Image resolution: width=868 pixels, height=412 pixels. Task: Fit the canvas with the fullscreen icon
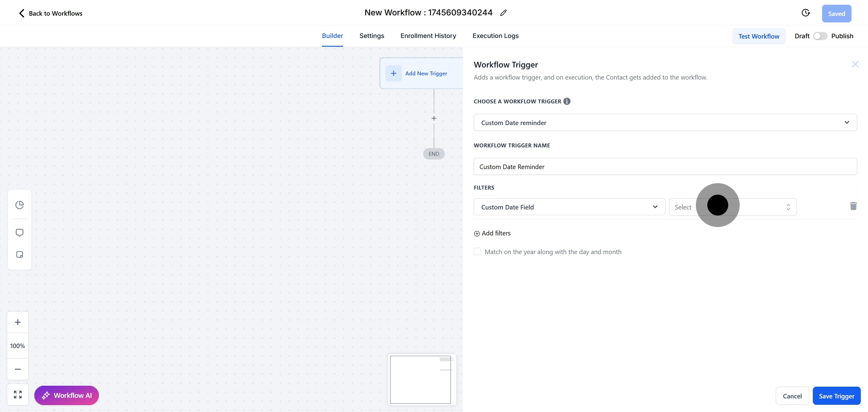(18, 395)
